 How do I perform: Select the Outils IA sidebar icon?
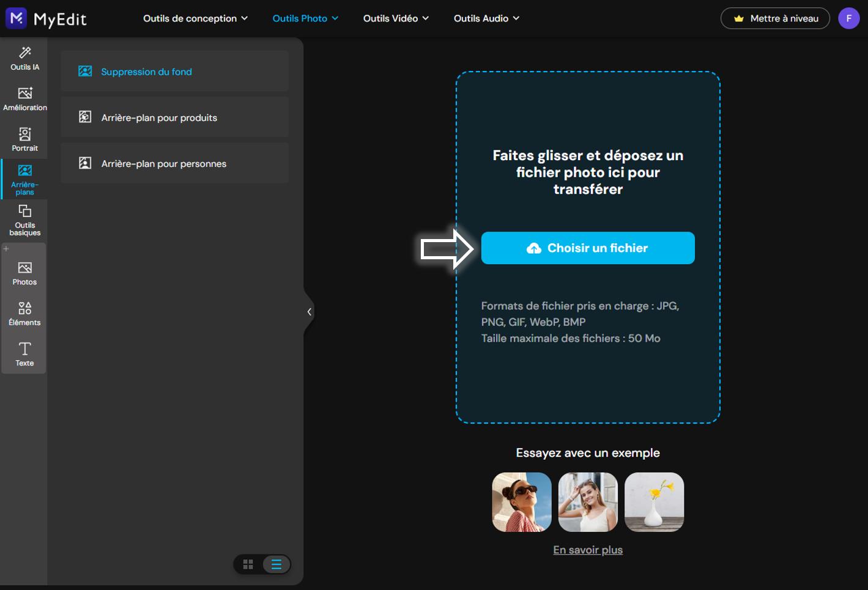[x=24, y=58]
